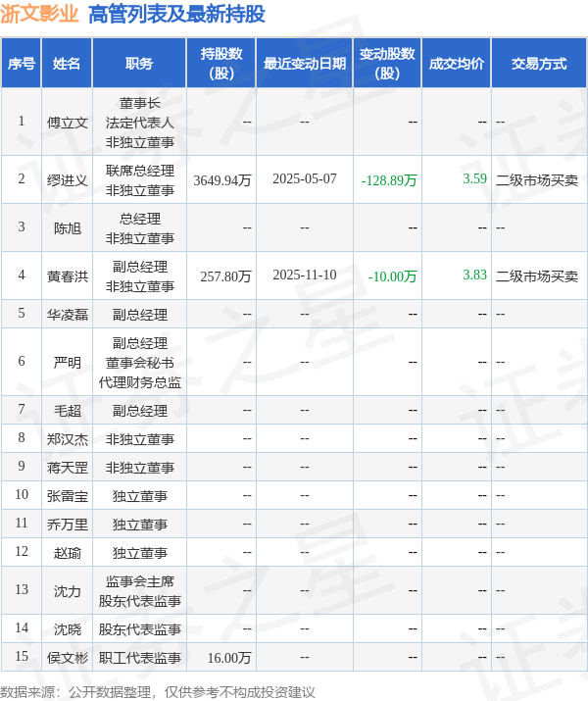Click the name 黄春洪 in row 4
Image resolution: width=588 pixels, height=701 pixels.
(x=67, y=276)
